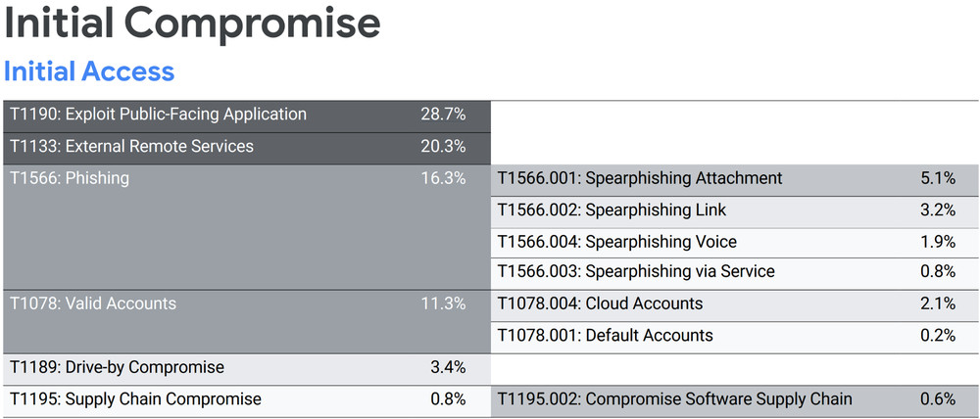Click the Initial Compromise heading
Image resolution: width=980 pixels, height=419 pixels.
pos(192,23)
